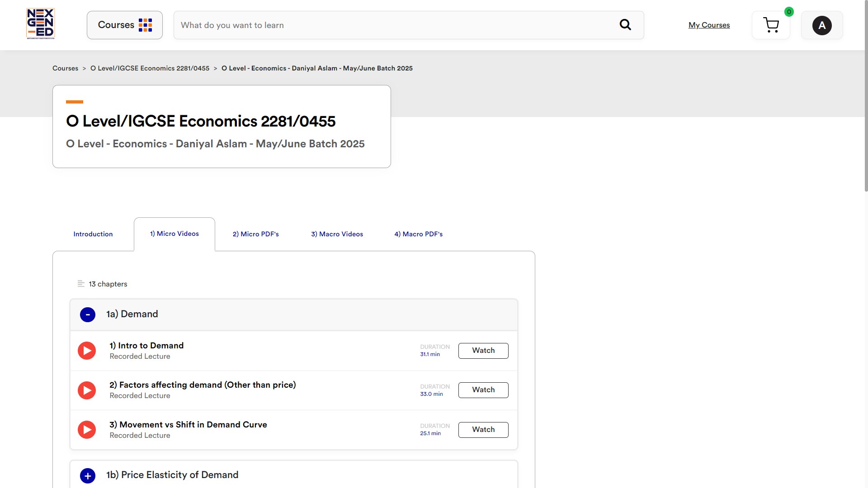Screen dimensions: 868x488
Task: Play the Intro to Demand lecture
Action: 87,351
